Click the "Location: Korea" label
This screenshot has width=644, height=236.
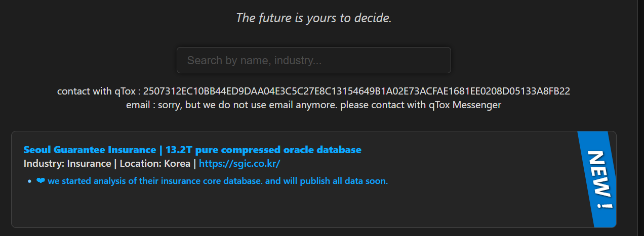[x=154, y=164]
